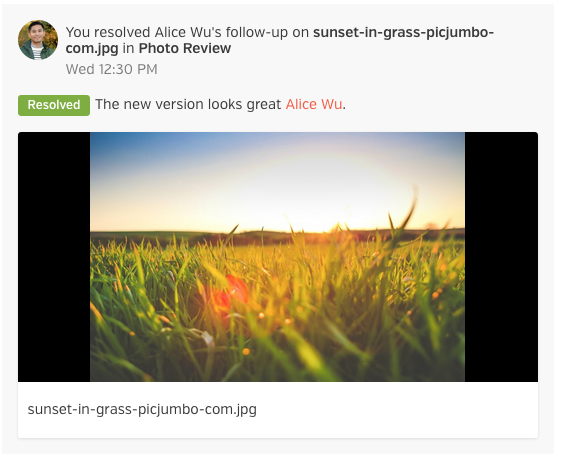Image resolution: width=562 pixels, height=457 pixels.
Task: Click the left black letterbox bar of the preview
Action: (54, 257)
